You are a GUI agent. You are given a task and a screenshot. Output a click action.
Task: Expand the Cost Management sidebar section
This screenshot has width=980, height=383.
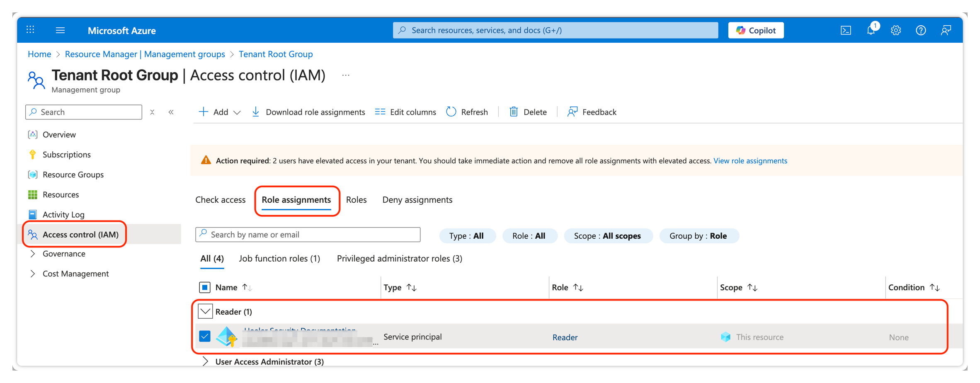click(33, 274)
